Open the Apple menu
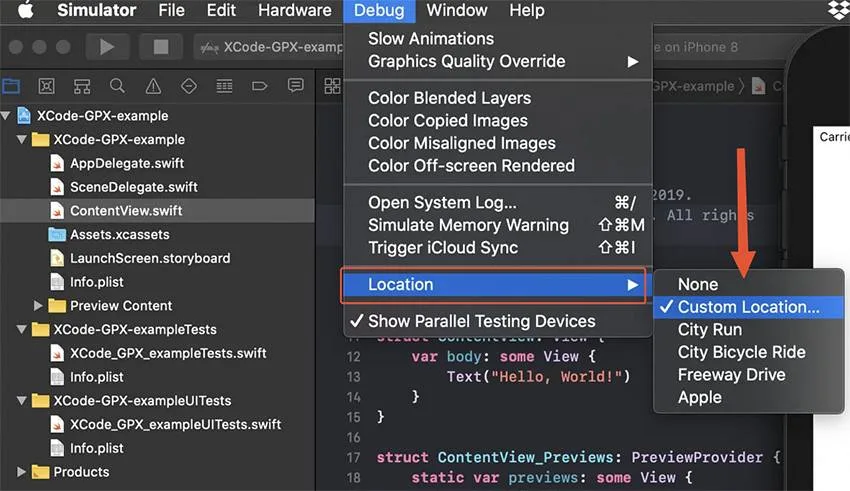The image size is (850, 491). (x=25, y=10)
